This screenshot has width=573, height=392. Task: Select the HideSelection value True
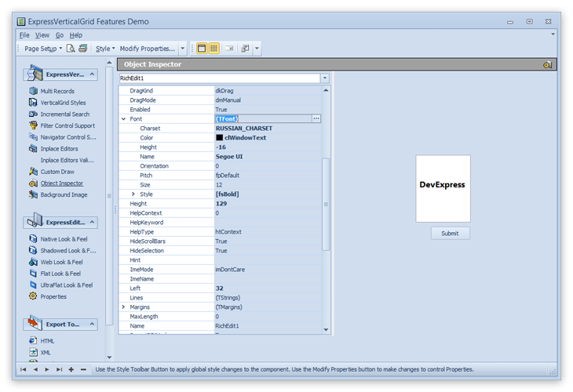tap(268, 251)
